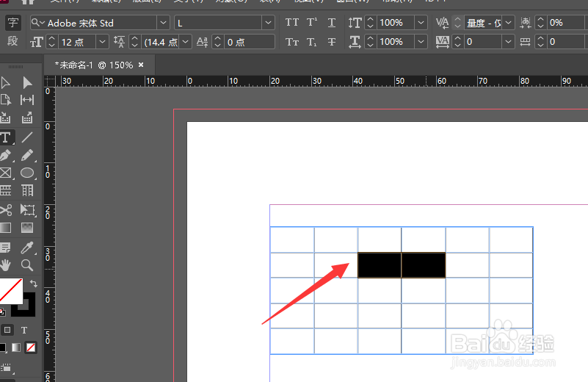Select the Hand tool
The width and height of the screenshot is (588, 382).
click(5, 265)
